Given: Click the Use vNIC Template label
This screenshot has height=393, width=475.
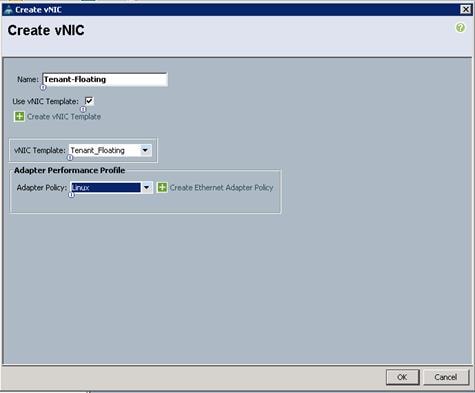Looking at the screenshot, I should click(46, 101).
